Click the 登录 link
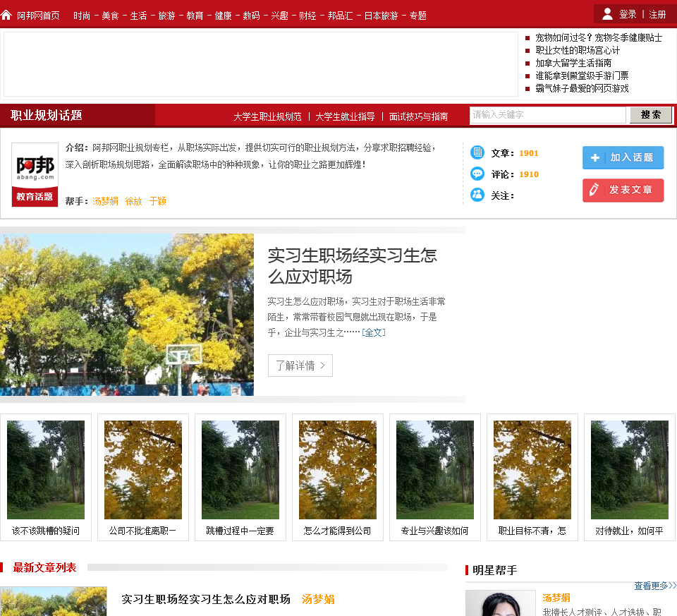This screenshot has width=677, height=616. coord(628,14)
